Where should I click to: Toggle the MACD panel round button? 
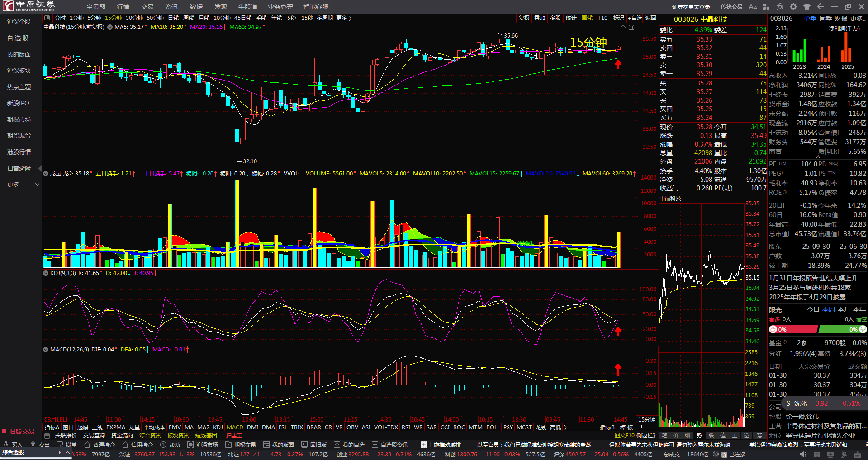(46, 349)
